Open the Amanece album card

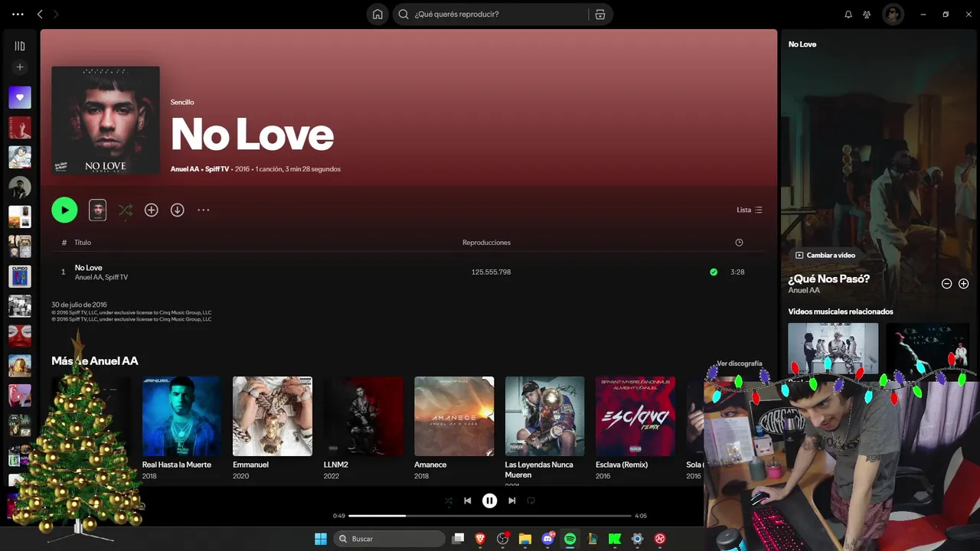coord(454,429)
